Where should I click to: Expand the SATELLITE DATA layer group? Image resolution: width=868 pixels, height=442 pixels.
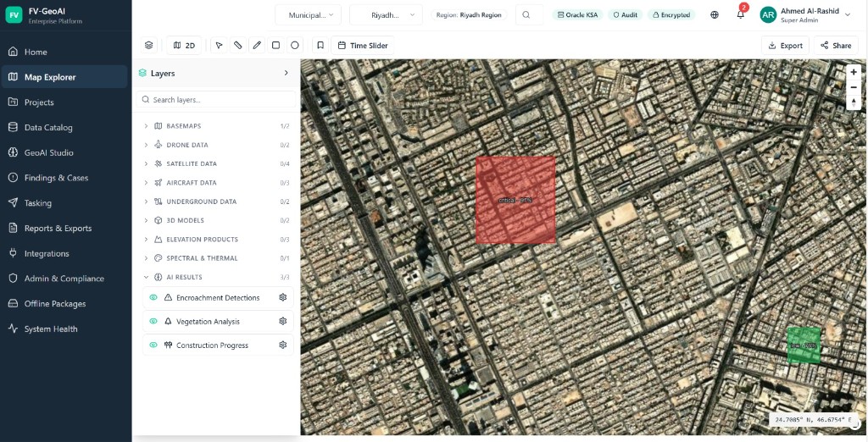click(146, 163)
